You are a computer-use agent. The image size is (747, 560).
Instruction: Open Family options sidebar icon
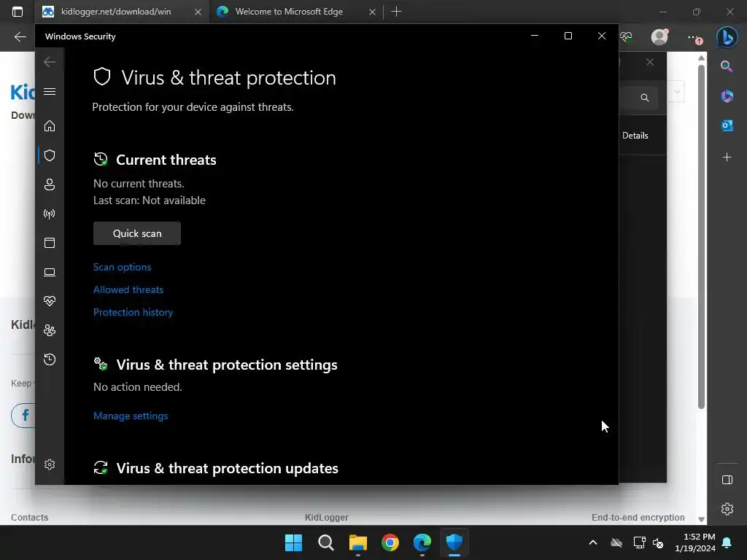pyautogui.click(x=50, y=330)
